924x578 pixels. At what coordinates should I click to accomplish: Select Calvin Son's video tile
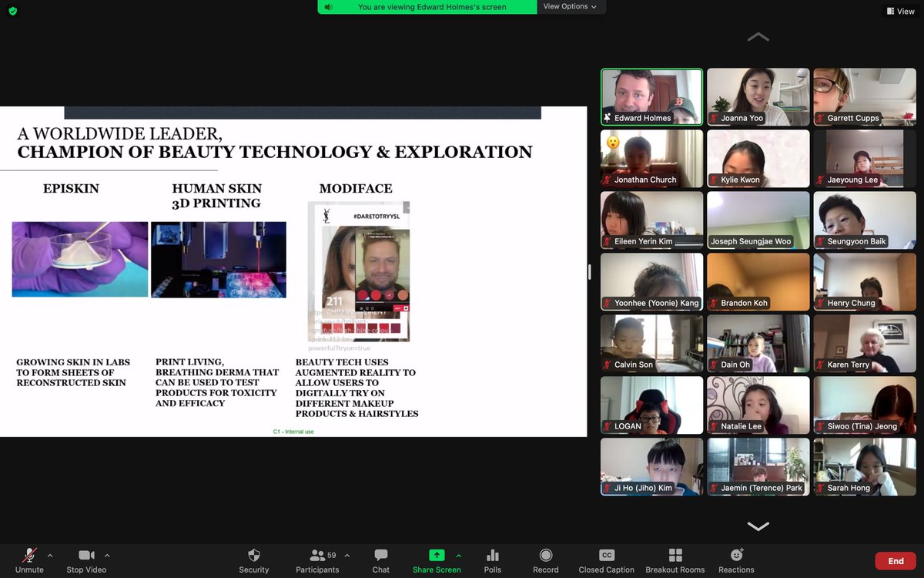coord(652,344)
